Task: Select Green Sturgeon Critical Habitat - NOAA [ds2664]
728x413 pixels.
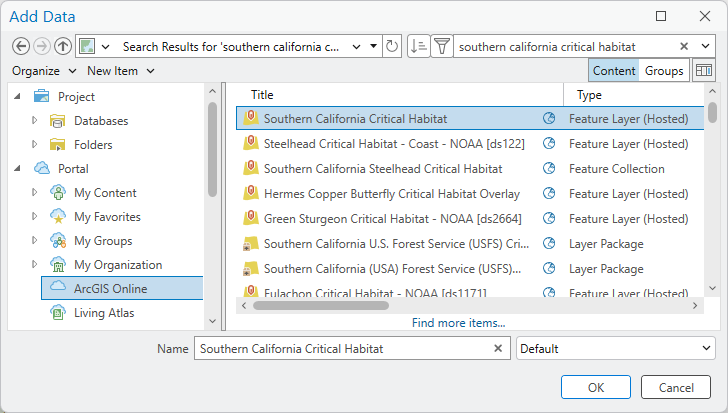Action: pos(470,219)
